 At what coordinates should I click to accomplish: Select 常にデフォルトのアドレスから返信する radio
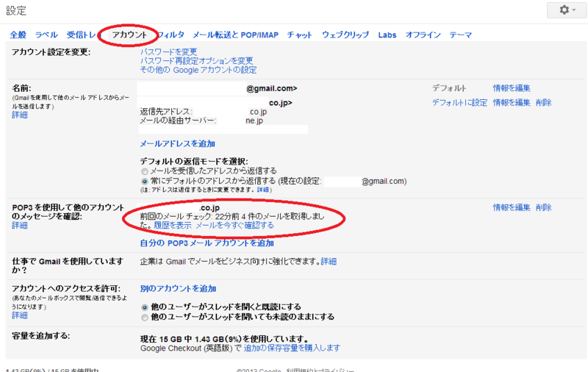[145, 182]
